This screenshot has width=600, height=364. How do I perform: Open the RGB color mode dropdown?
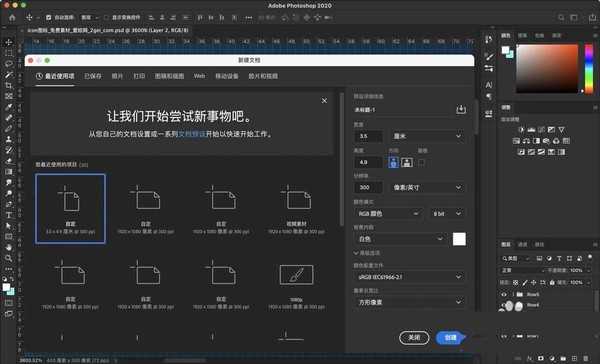pyautogui.click(x=388, y=214)
